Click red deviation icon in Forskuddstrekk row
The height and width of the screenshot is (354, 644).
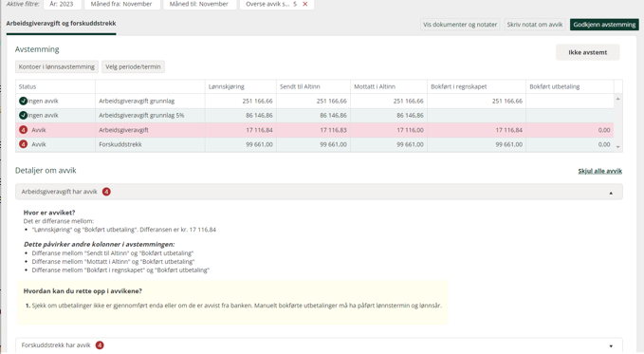coord(23,144)
